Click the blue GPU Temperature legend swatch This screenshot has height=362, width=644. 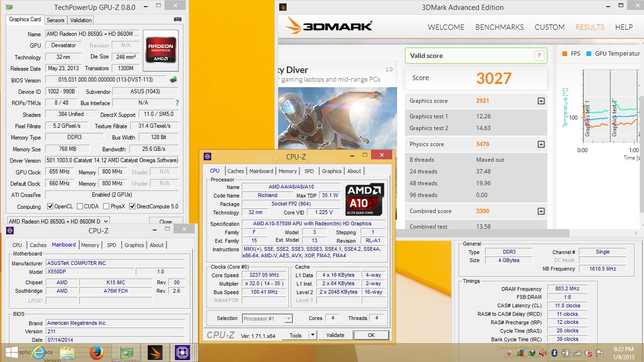pyautogui.click(x=588, y=54)
